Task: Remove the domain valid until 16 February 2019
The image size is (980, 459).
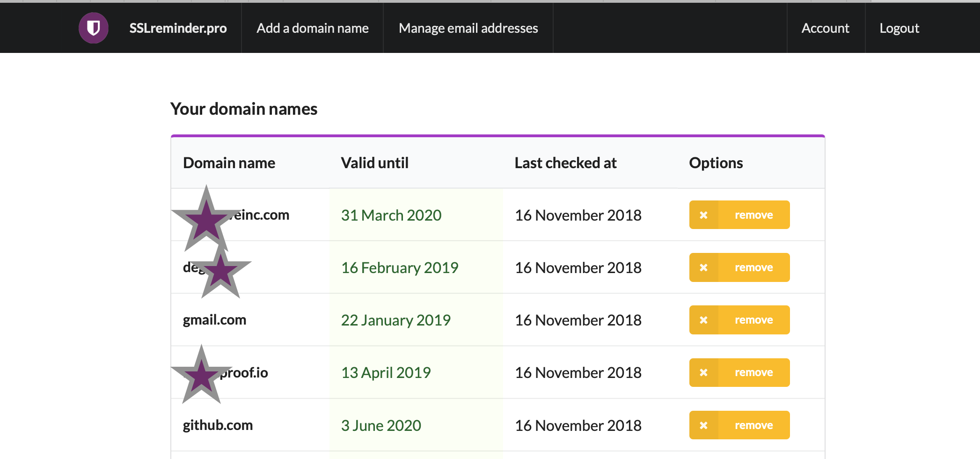Action: point(739,267)
